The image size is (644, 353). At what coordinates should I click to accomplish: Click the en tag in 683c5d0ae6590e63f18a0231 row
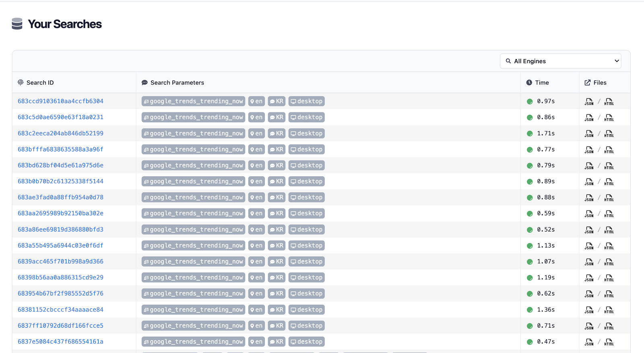(256, 117)
